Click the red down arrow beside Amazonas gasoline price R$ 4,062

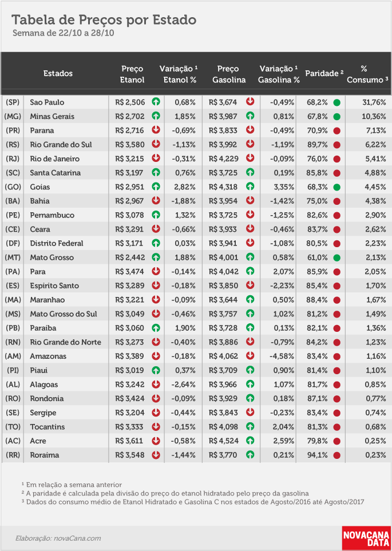pyautogui.click(x=250, y=356)
